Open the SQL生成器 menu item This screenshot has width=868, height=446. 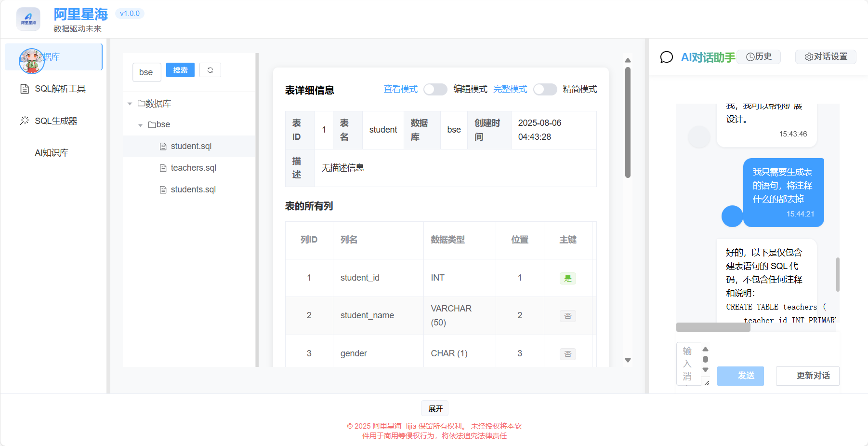click(x=53, y=121)
